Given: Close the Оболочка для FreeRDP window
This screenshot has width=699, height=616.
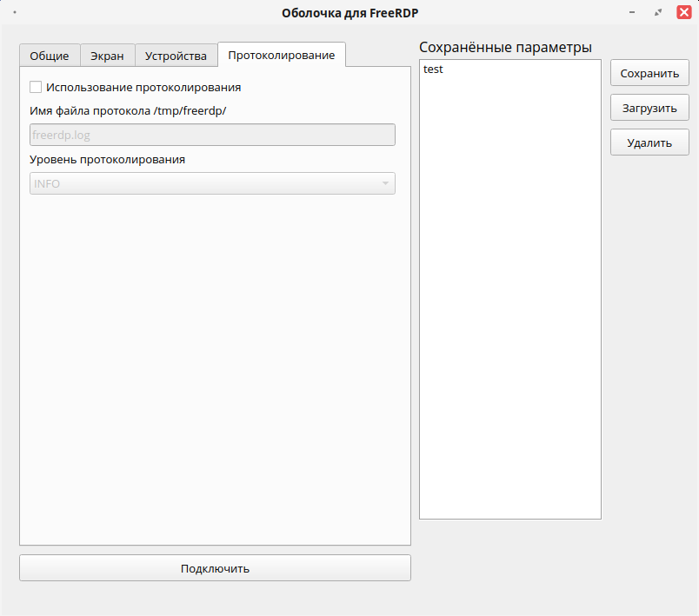Looking at the screenshot, I should tap(684, 12).
